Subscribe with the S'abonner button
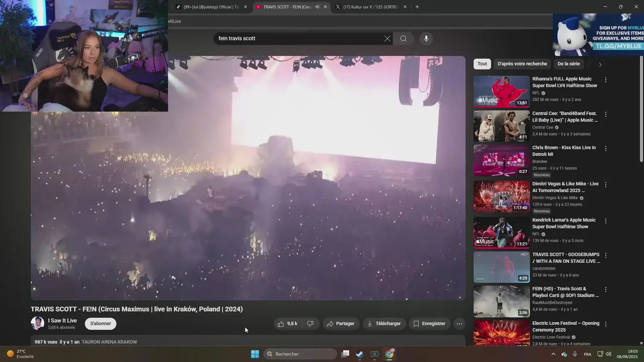The image size is (644, 362). click(x=101, y=324)
